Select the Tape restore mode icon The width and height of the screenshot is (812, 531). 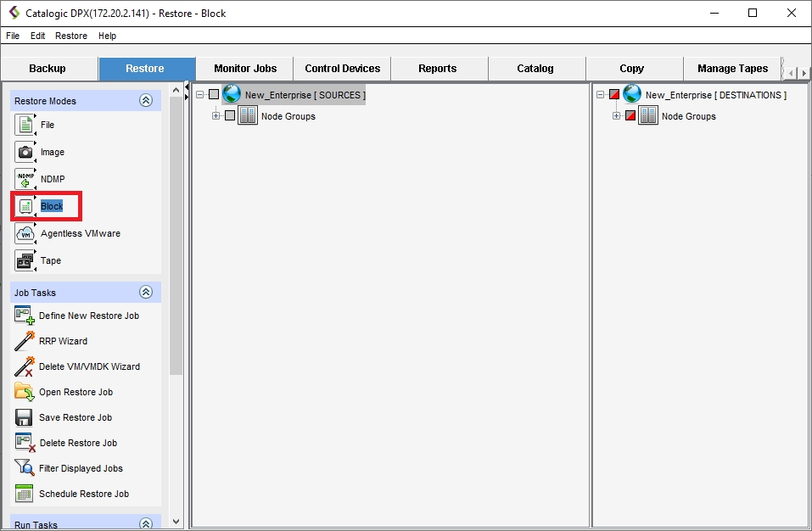click(25, 260)
